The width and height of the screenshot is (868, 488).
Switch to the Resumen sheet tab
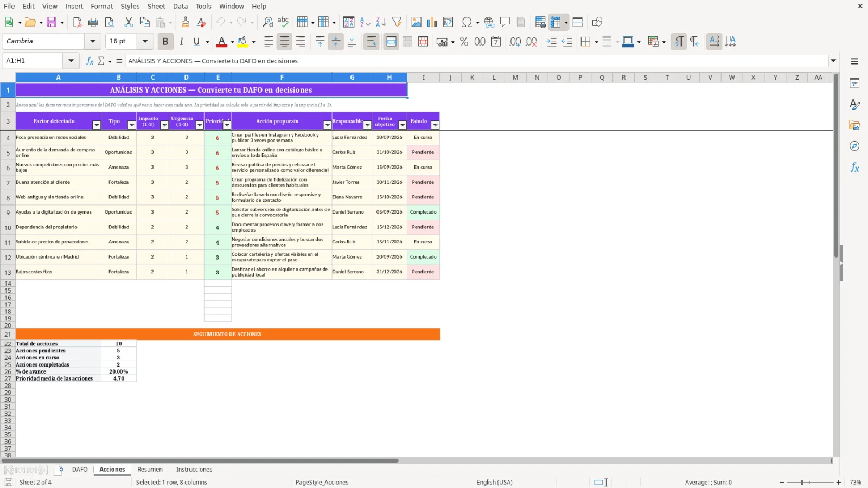click(x=150, y=470)
